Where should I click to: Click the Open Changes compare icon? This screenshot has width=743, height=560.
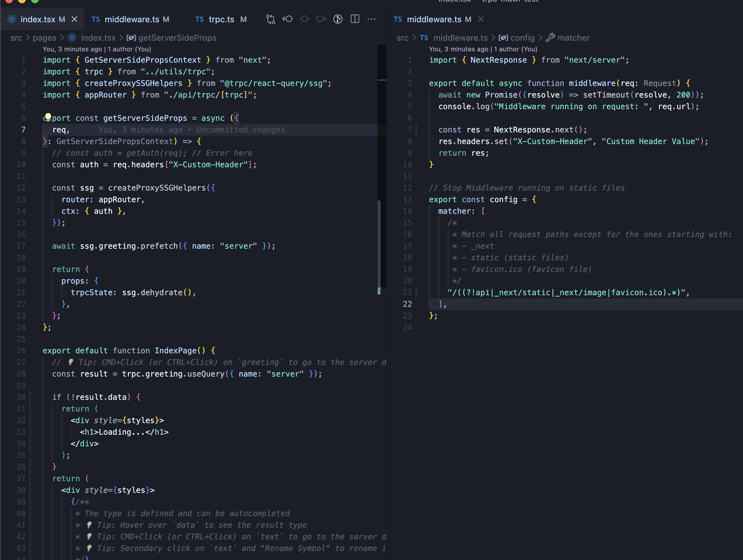[270, 19]
